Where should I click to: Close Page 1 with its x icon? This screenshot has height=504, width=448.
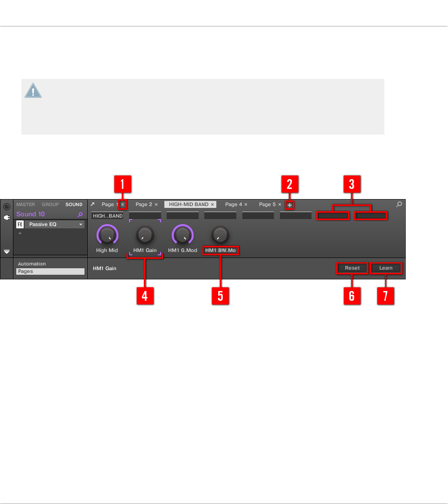click(123, 204)
